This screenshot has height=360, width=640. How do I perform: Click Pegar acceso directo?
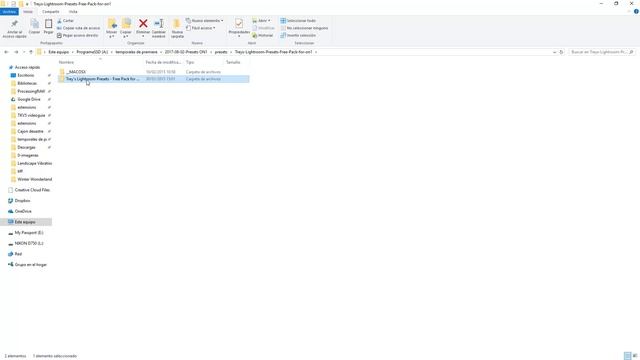coord(78,36)
